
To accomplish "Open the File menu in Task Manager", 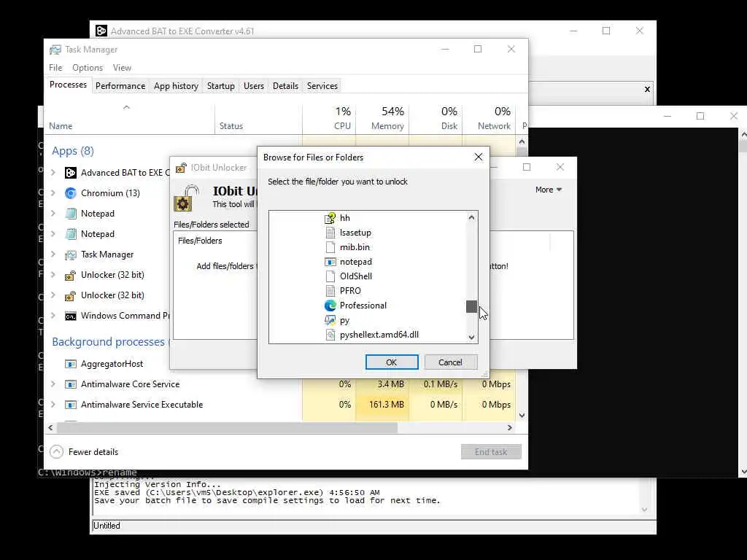I will click(x=55, y=68).
